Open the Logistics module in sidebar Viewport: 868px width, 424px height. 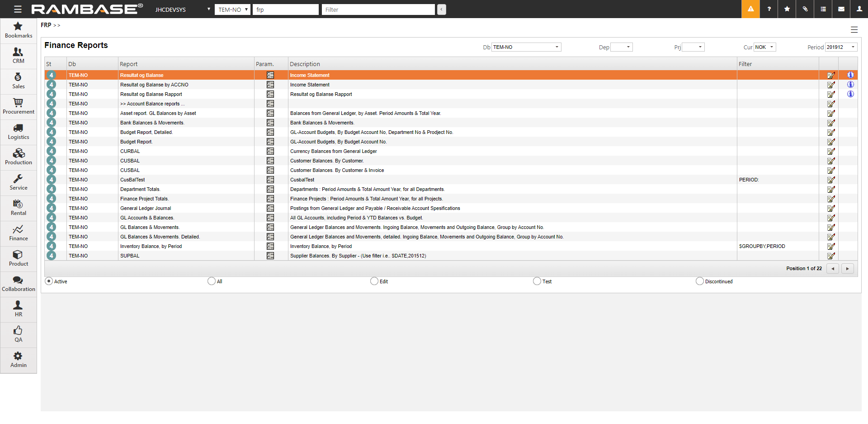(x=19, y=132)
